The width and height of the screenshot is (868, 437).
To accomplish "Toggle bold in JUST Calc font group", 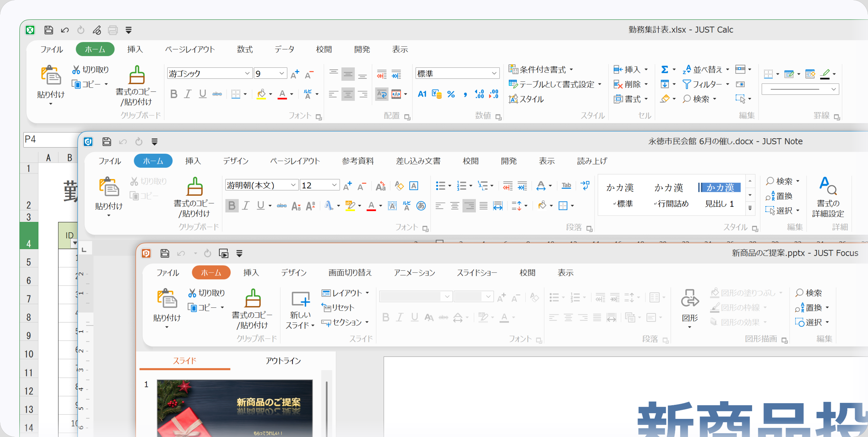I will (174, 94).
